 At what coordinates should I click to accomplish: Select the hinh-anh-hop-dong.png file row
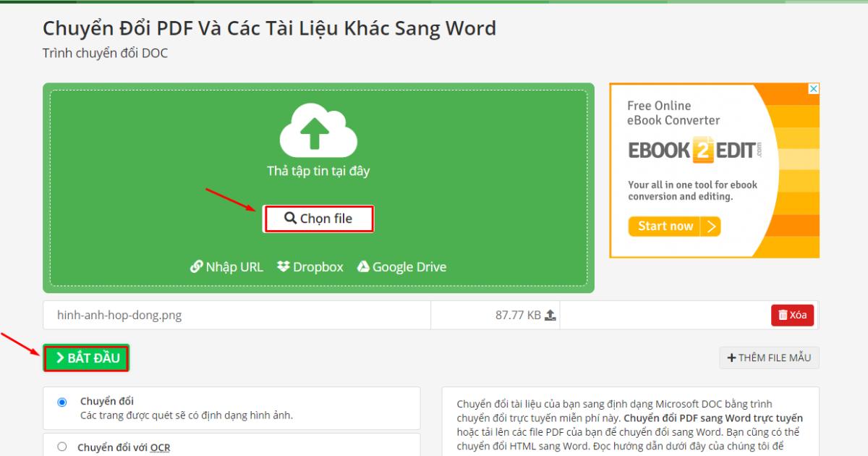point(119,314)
